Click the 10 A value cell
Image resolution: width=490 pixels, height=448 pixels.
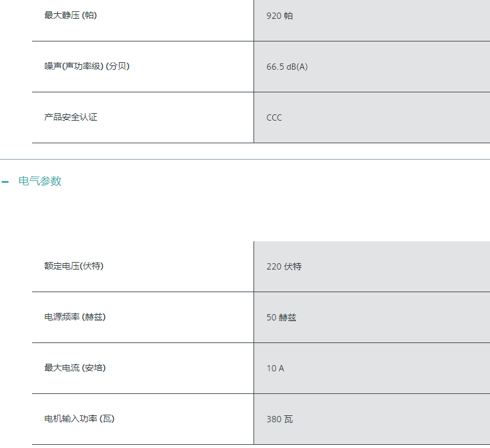pyautogui.click(x=372, y=368)
